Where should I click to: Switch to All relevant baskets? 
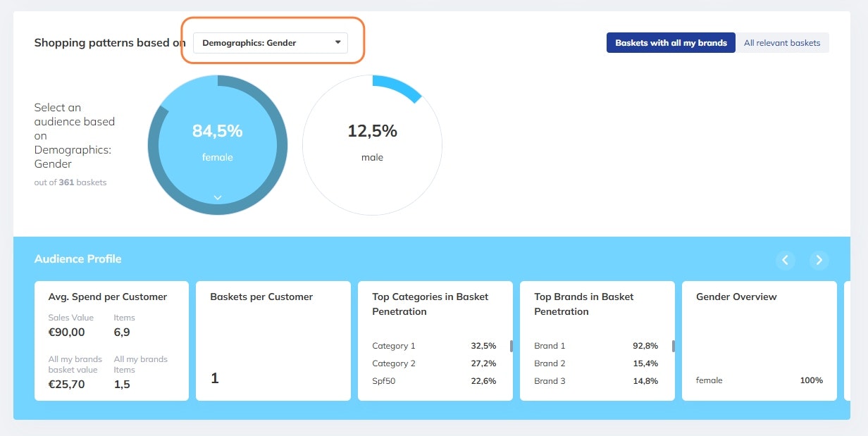[x=782, y=43]
